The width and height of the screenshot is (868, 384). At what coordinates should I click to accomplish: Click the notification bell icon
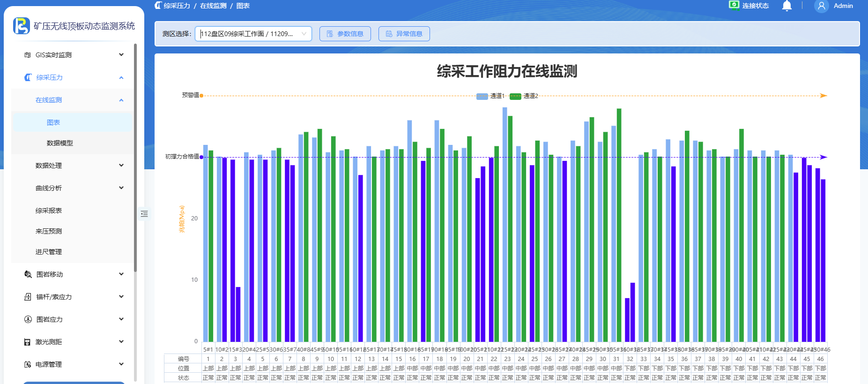click(x=787, y=6)
